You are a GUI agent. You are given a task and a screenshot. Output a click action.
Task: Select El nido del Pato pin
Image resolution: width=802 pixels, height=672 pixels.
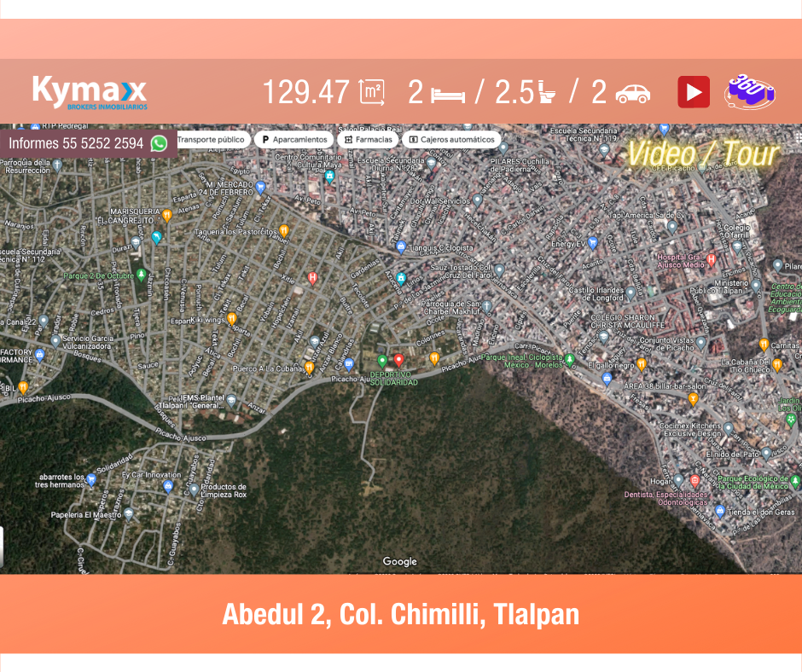coord(765,453)
